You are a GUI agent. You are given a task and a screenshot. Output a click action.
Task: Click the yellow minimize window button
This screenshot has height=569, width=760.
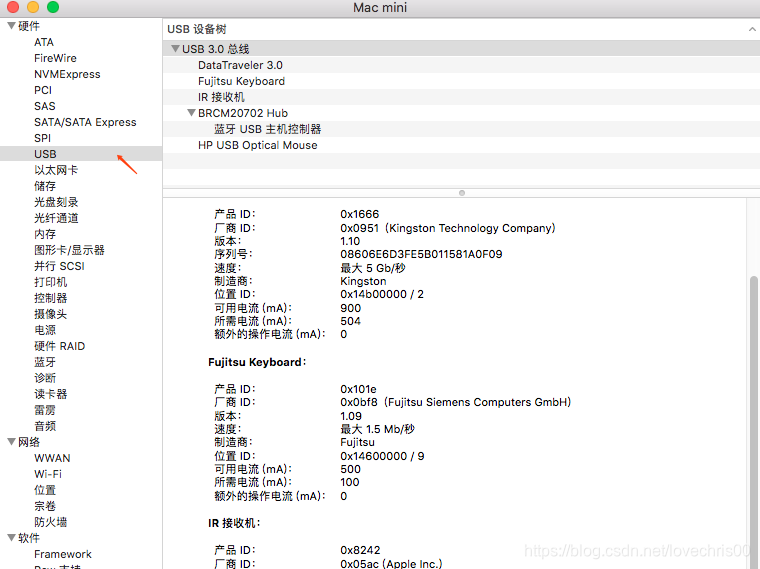tap(33, 7)
